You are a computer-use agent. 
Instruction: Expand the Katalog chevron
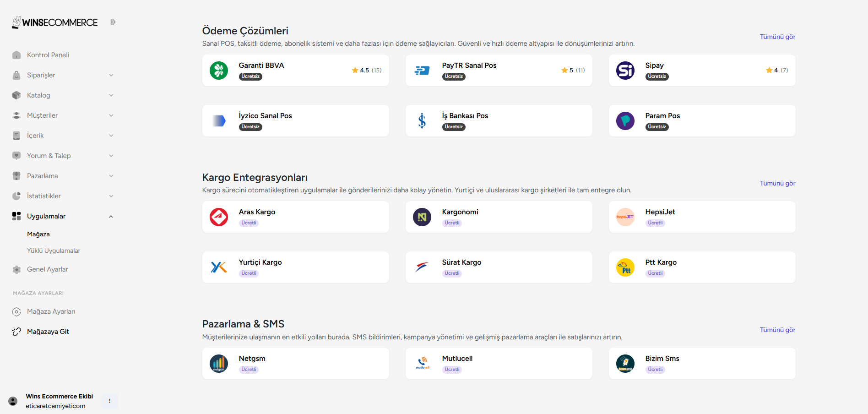click(x=111, y=95)
